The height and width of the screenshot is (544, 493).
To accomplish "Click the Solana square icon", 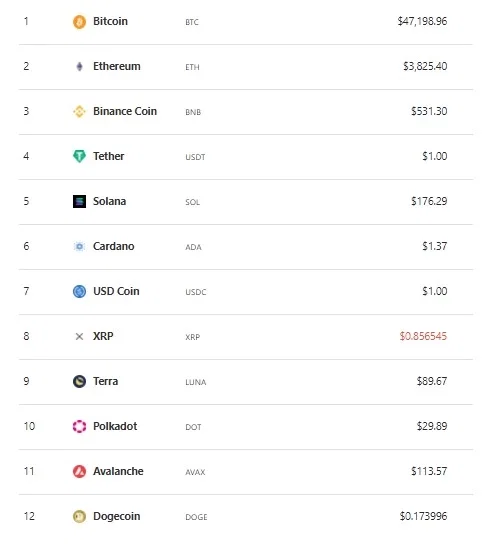I will tap(79, 201).
